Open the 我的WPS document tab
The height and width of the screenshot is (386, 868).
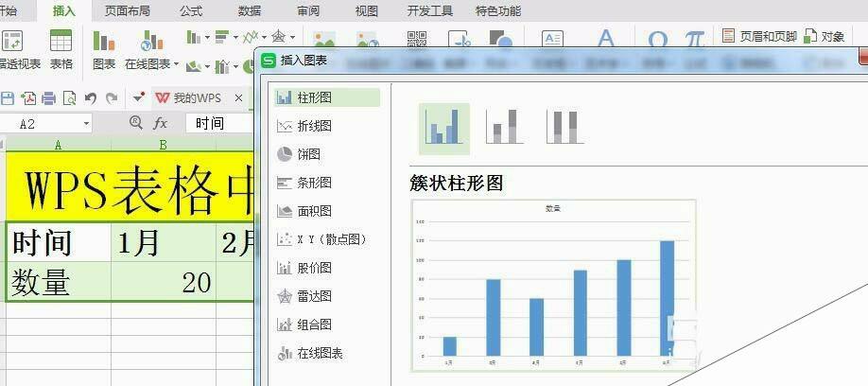pos(188,98)
